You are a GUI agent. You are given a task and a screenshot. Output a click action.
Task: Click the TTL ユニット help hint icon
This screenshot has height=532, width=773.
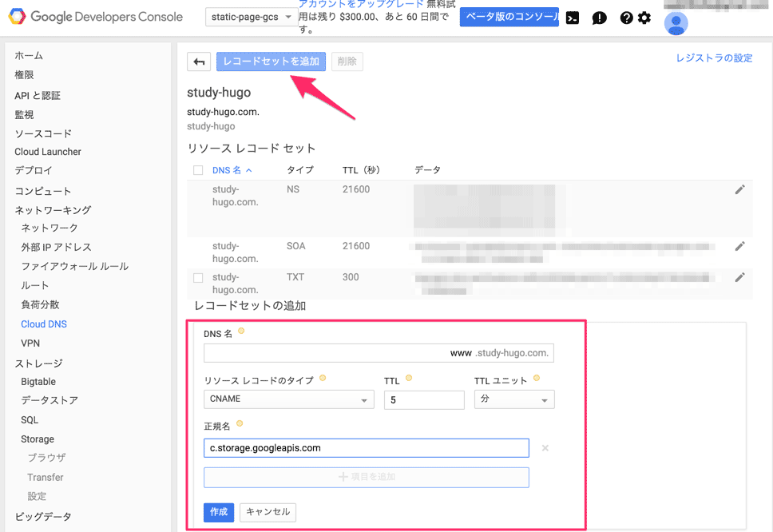[x=537, y=378]
